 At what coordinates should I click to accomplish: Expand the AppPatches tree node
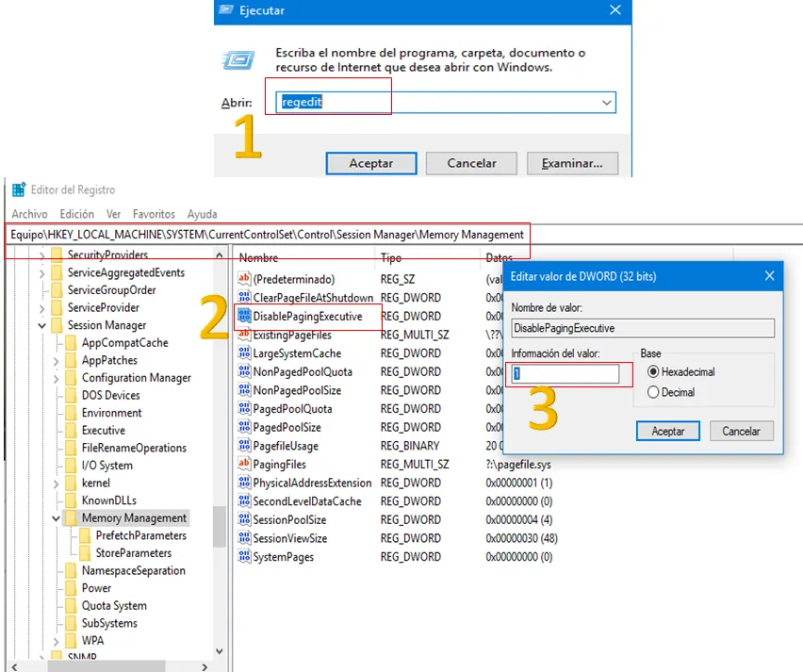[x=56, y=361]
